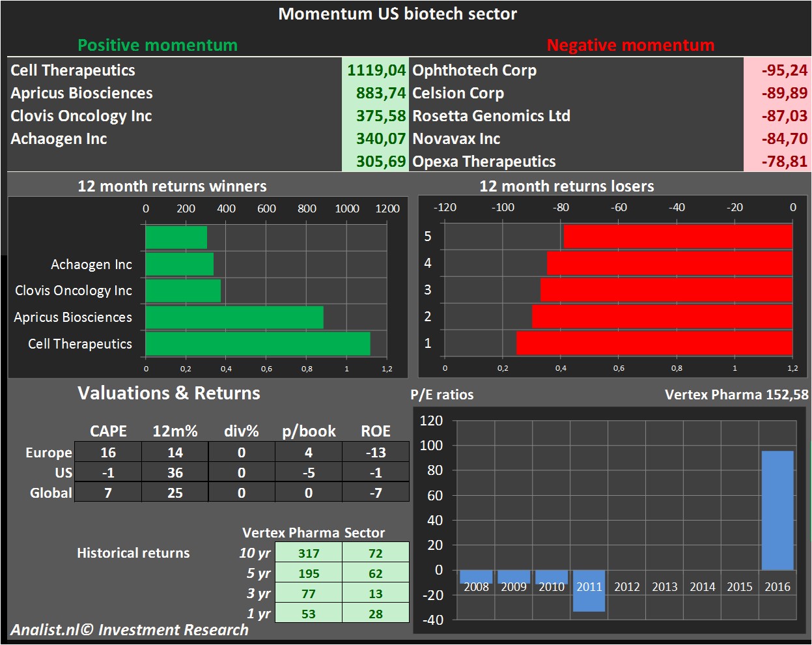
Task: Select the Vertex Pharma 10 yr return 317
Action: tap(309, 552)
